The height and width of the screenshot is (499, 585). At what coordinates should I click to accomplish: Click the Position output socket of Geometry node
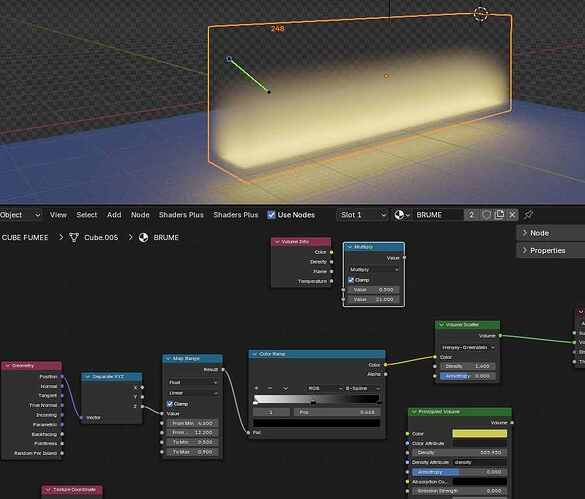pyautogui.click(x=62, y=377)
